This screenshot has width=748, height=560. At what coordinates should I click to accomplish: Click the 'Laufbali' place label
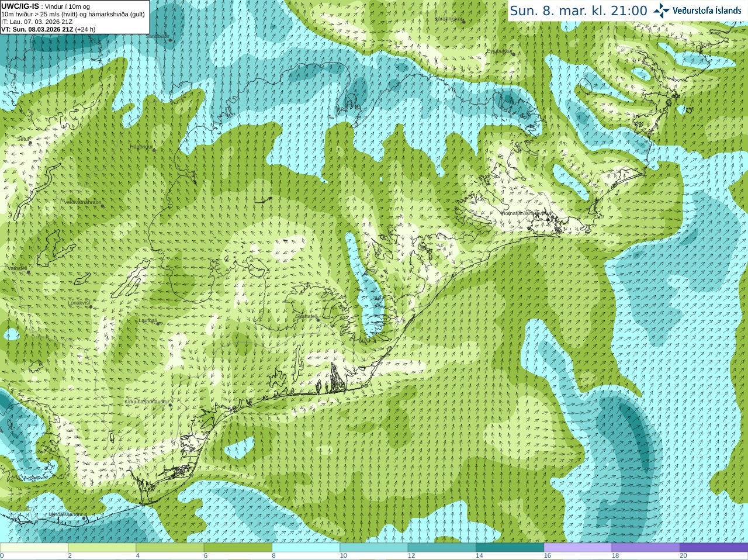148,320
